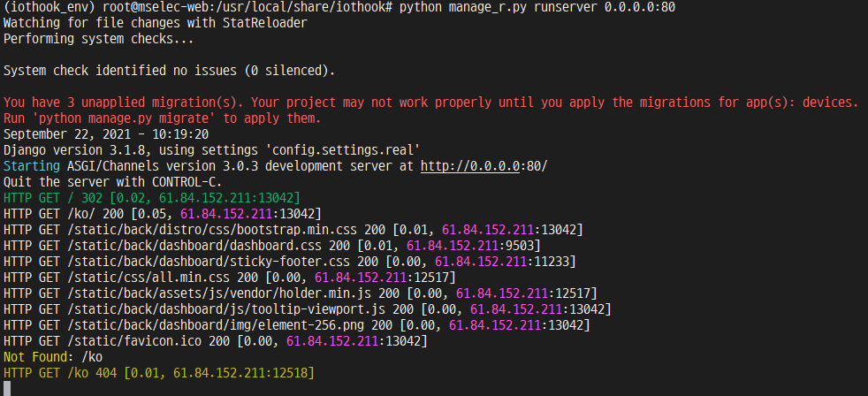Click the all.min.css request line
Viewport: 868px width, 396px height.
230,278
